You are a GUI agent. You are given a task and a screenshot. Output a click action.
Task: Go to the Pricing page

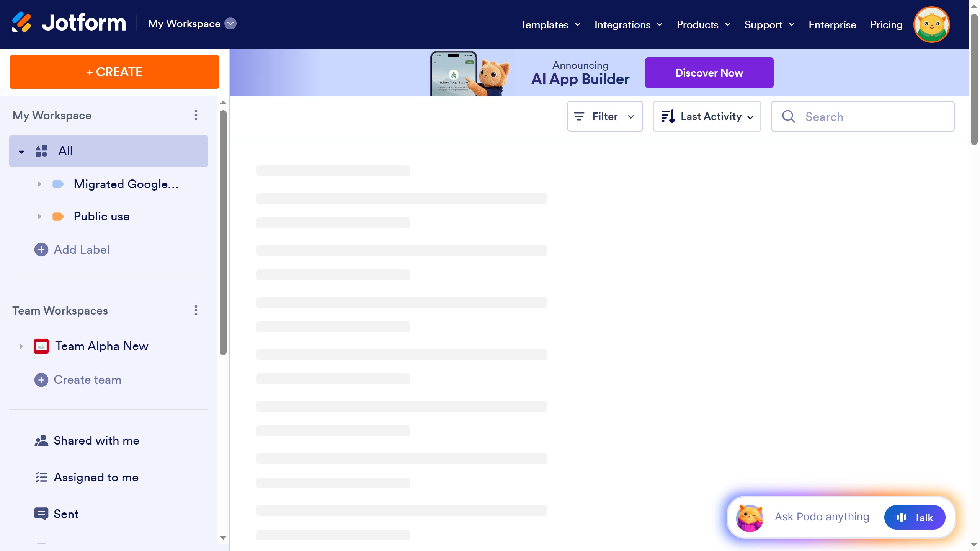click(x=886, y=25)
